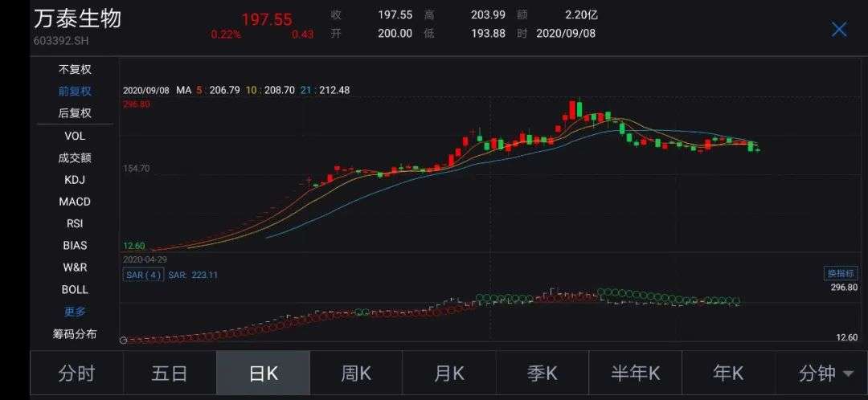This screenshot has height=400, width=868.
Task: Switch the sub-chart to MACD
Action: pyautogui.click(x=75, y=202)
